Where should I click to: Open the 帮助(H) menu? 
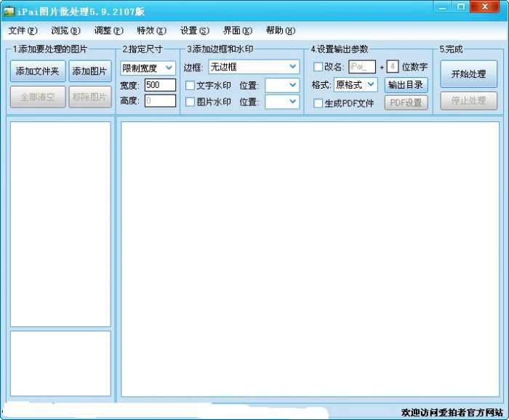[281, 31]
